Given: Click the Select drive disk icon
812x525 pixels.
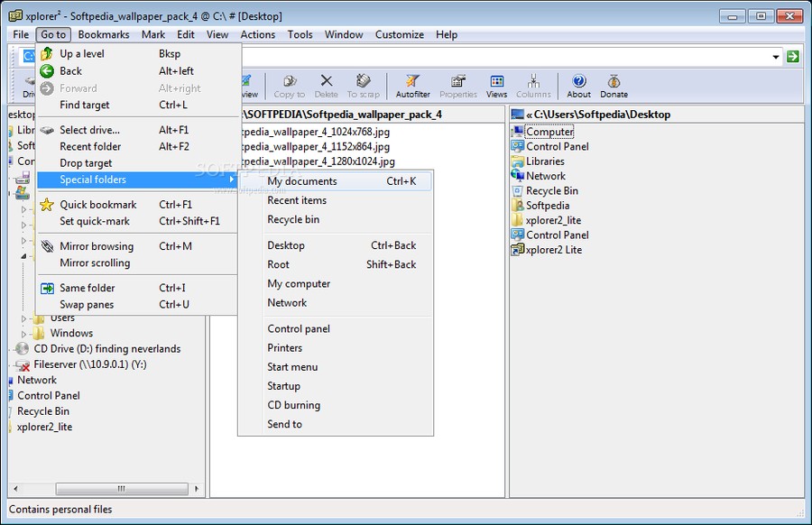Looking at the screenshot, I should pyautogui.click(x=47, y=130).
